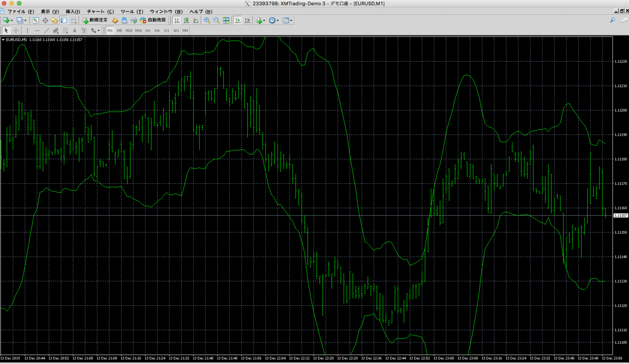Expand the indicators dropdown arrow
The height and width of the screenshot is (364, 629).
pos(264,21)
